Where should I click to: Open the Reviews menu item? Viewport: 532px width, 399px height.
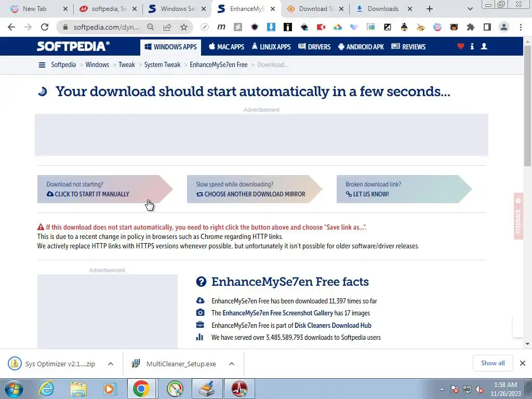coord(408,47)
